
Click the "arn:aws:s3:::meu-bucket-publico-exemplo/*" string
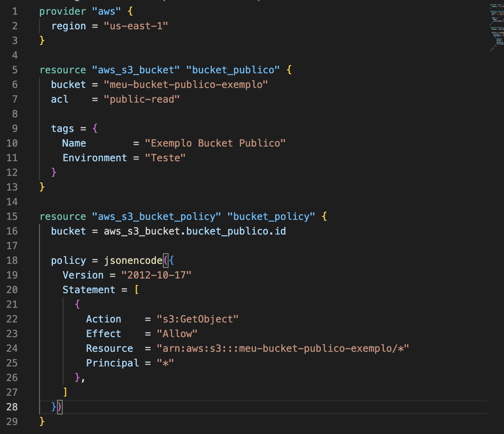coord(283,349)
